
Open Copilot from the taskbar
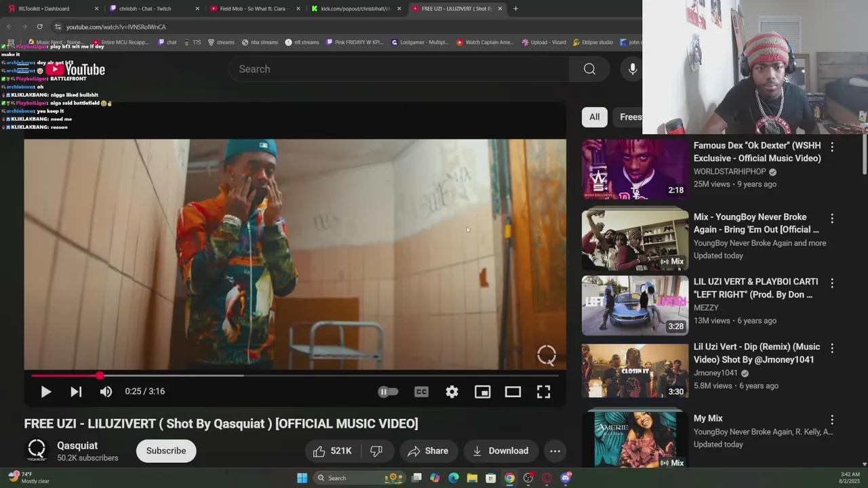coord(435,478)
